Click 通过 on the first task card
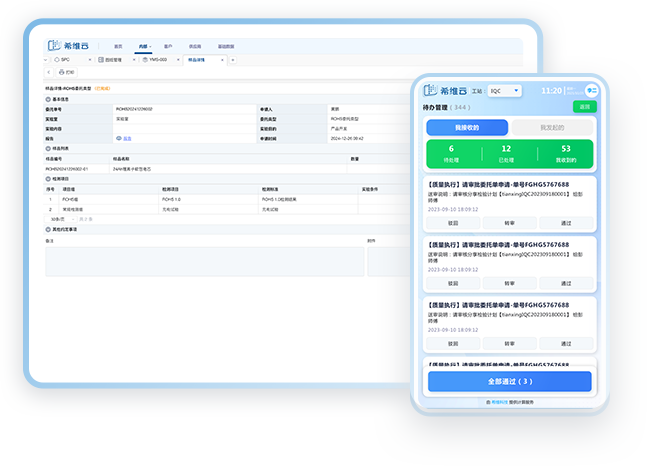 click(x=566, y=223)
